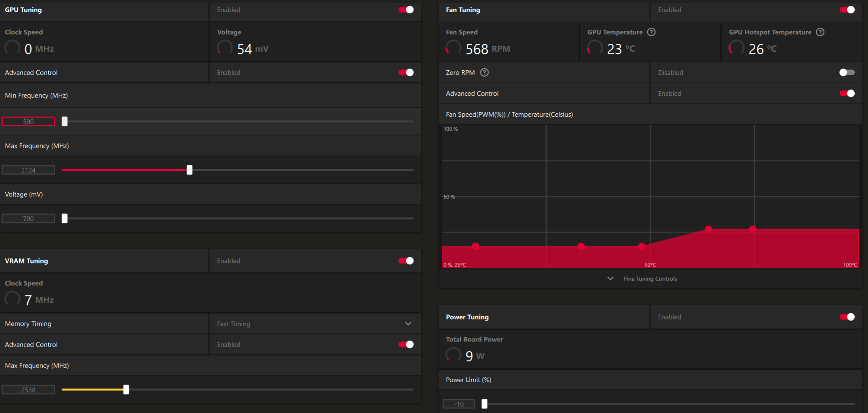868x413 pixels.
Task: Click the Power Limit -10 input box
Action: click(459, 404)
